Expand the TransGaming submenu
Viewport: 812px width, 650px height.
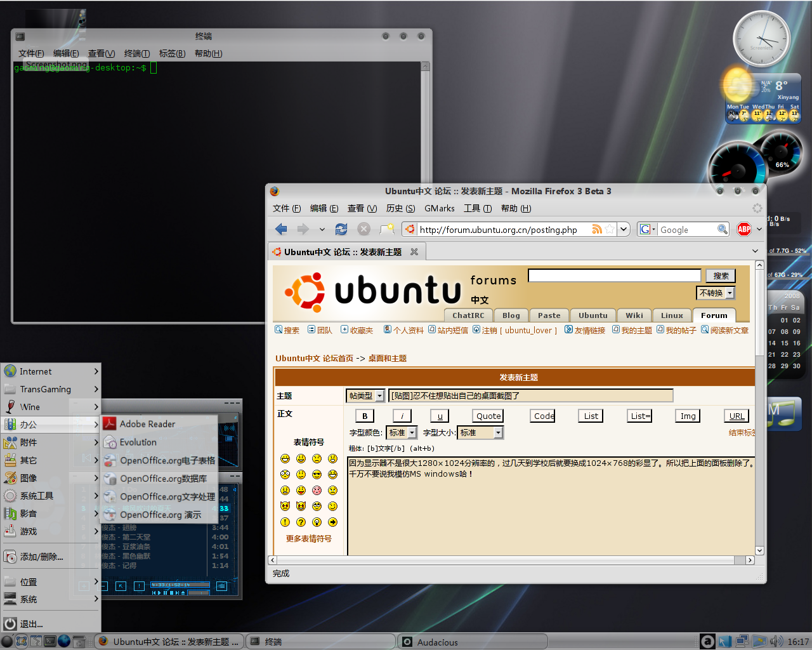(51, 389)
